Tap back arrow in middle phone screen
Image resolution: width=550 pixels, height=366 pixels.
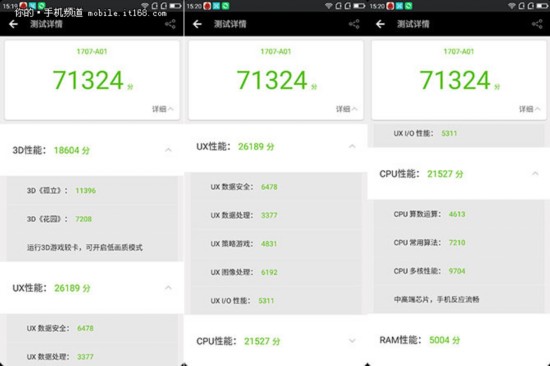[x=197, y=24]
